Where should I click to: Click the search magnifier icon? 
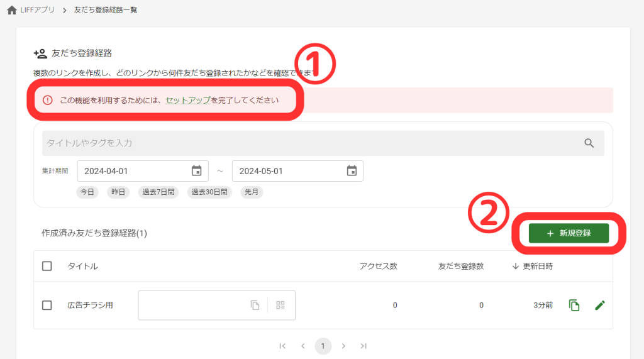589,143
